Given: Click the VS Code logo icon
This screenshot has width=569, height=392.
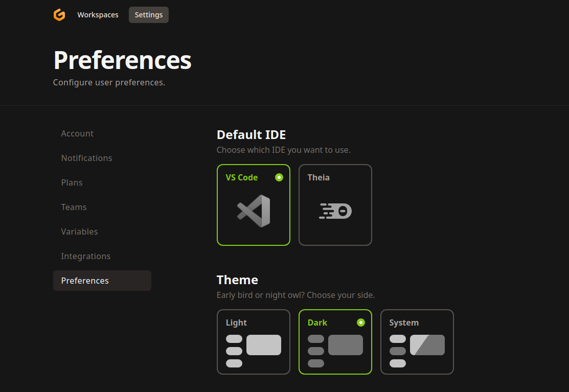Looking at the screenshot, I should pyautogui.click(x=254, y=211).
